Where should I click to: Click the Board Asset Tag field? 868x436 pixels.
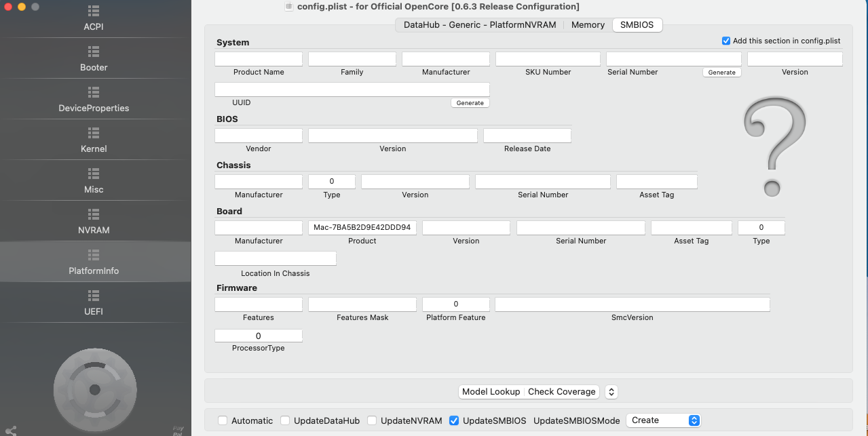[x=692, y=228]
